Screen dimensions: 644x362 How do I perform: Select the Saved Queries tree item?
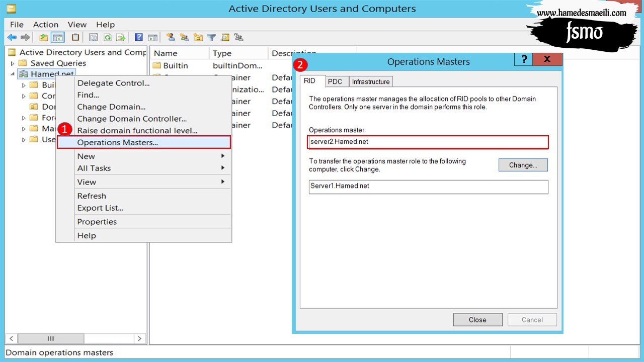[58, 63]
